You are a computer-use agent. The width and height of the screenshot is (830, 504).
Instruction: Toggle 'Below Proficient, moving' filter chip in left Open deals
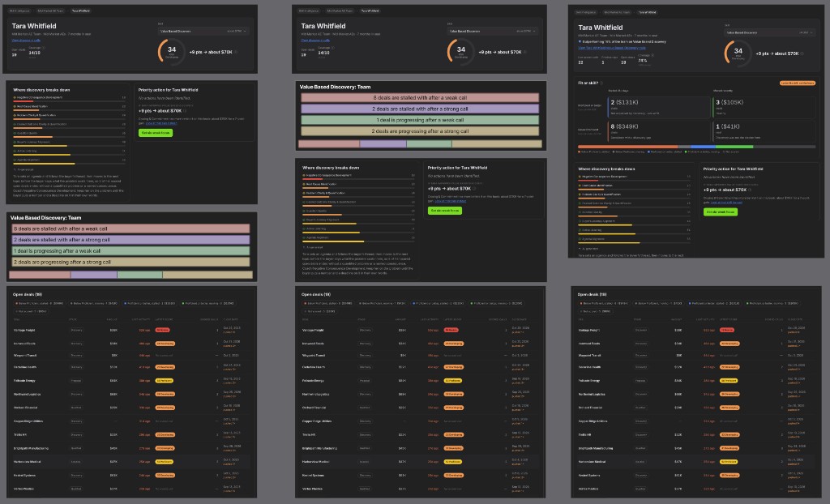pos(92,303)
